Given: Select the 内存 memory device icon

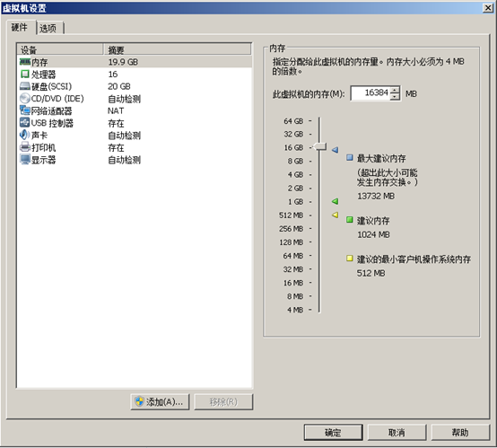Looking at the screenshot, I should [x=25, y=62].
